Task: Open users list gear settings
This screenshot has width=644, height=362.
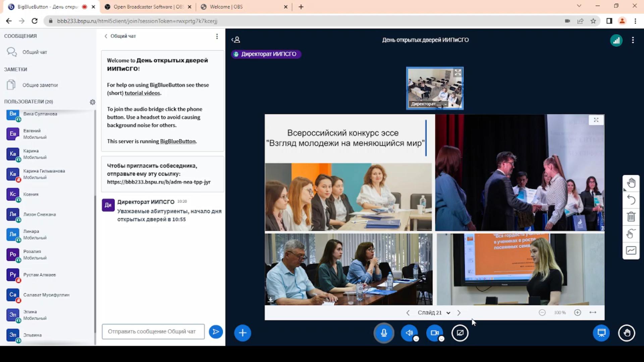Action: click(93, 102)
